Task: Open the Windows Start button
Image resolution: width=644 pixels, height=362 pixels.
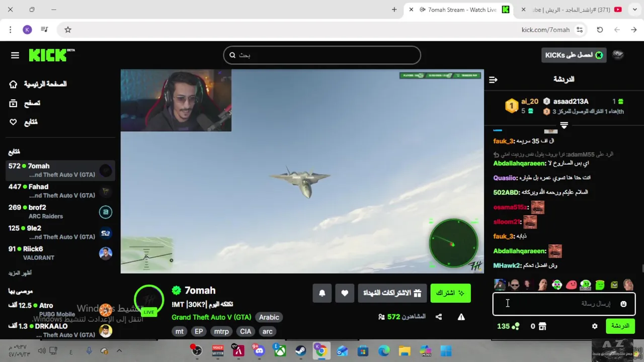Action: coord(446,350)
